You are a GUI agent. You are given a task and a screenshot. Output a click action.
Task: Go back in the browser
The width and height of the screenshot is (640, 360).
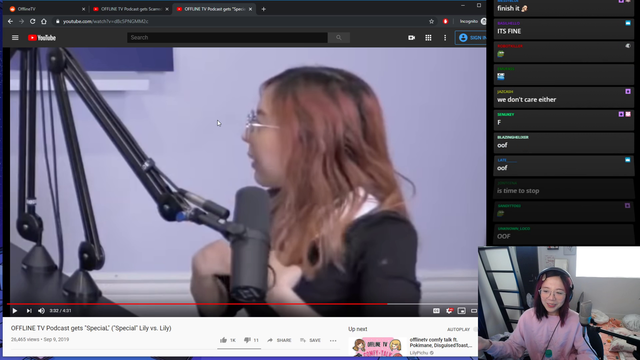pos(10,21)
